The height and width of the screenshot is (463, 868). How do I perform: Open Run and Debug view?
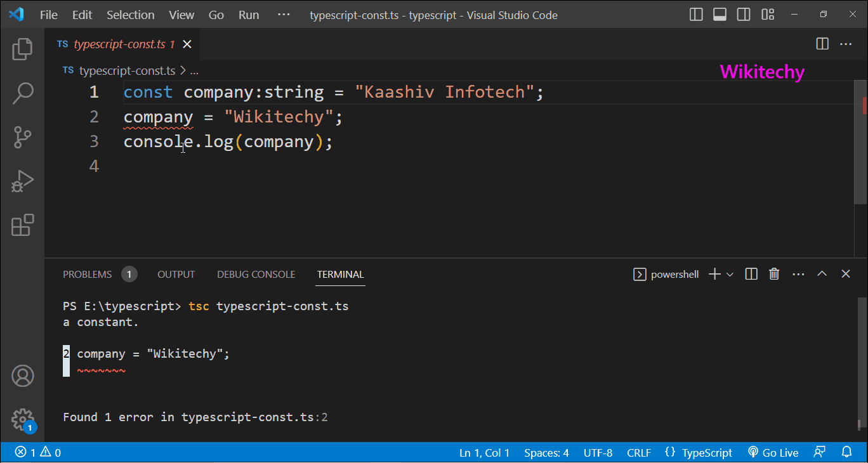[x=22, y=181]
